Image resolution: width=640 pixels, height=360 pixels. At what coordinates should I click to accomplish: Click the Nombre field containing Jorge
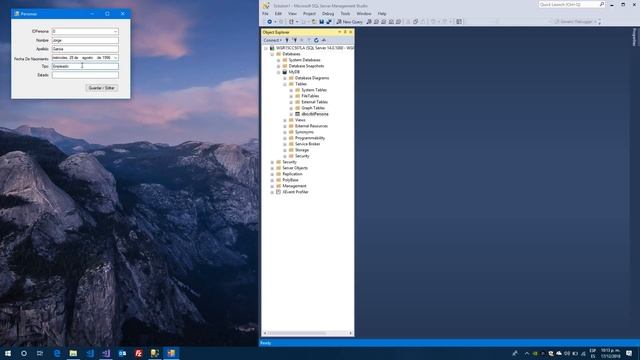point(85,40)
